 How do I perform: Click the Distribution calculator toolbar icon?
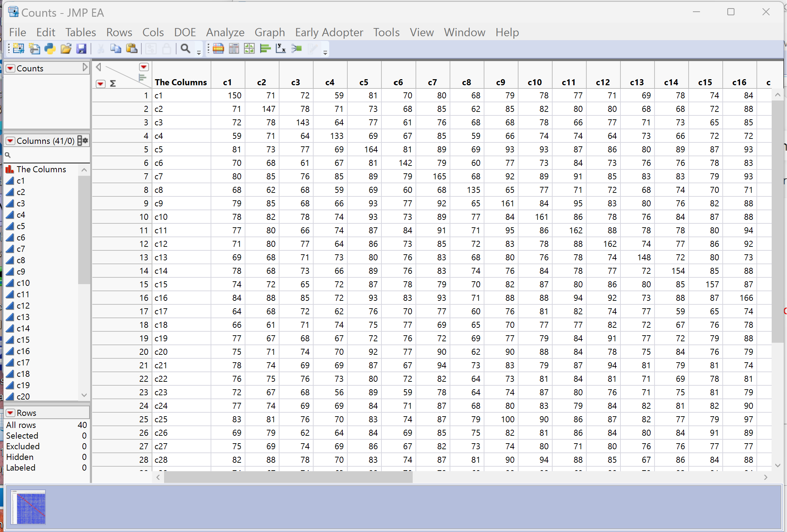(234, 48)
